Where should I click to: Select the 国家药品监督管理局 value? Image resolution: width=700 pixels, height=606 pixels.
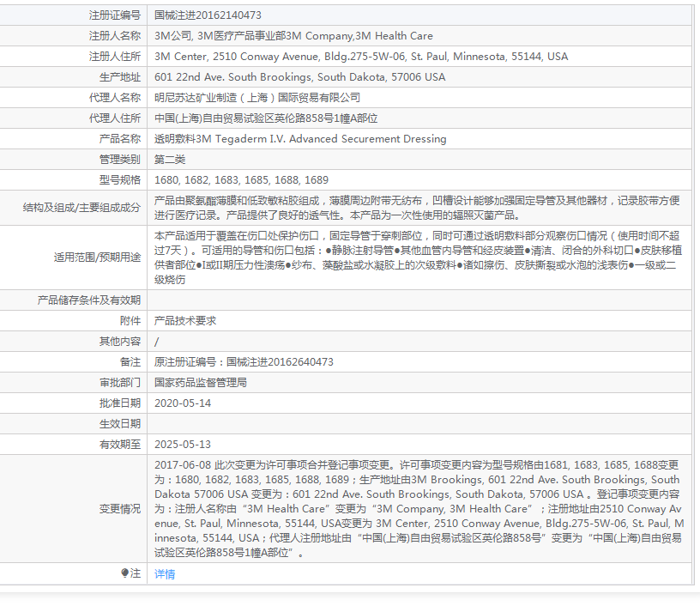[201, 383]
